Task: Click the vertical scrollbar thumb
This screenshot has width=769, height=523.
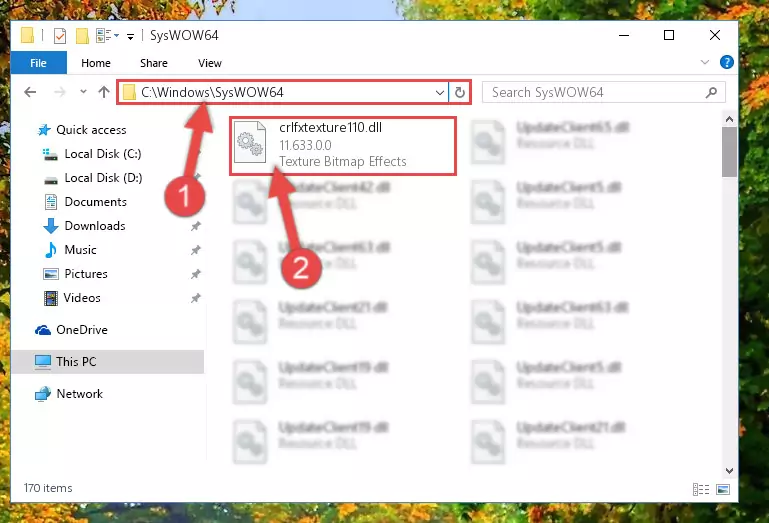Action: pyautogui.click(x=729, y=152)
